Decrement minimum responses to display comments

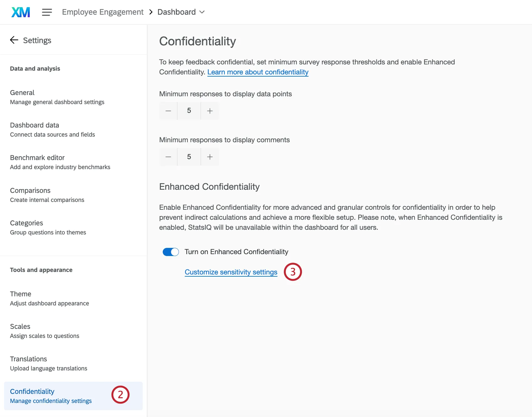tap(168, 157)
